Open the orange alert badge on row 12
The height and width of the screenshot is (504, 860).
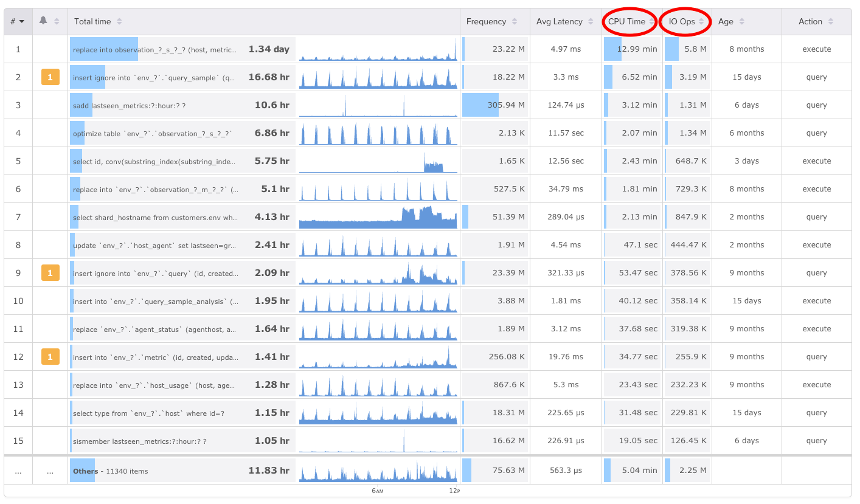(50, 357)
